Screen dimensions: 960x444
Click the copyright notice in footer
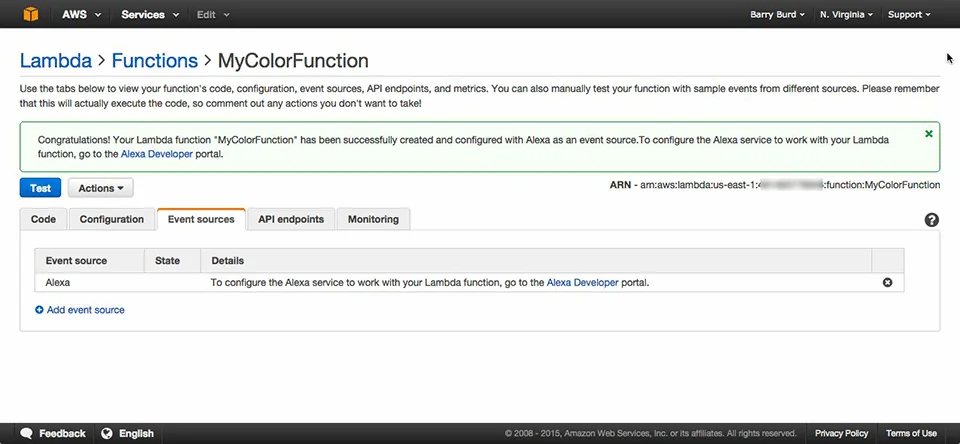pos(651,434)
